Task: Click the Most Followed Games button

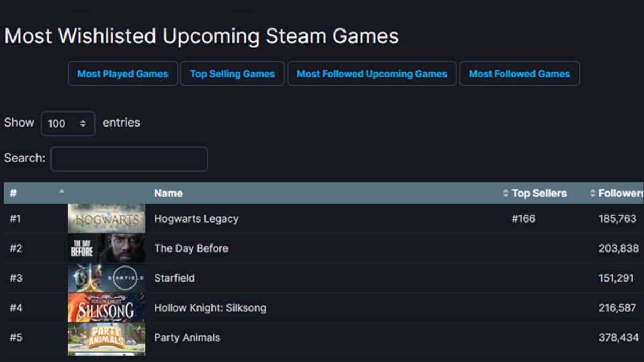Action: pos(519,73)
